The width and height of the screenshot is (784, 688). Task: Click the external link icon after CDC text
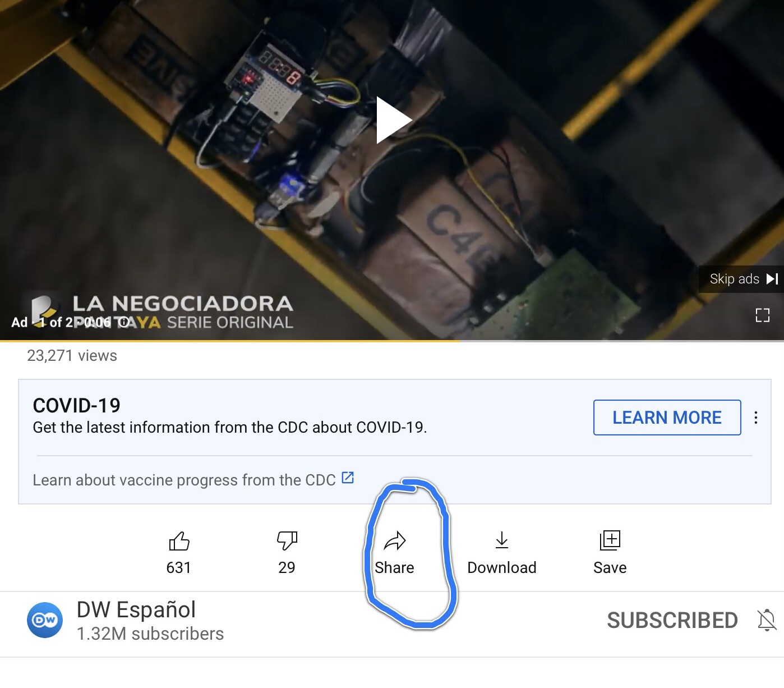point(348,478)
